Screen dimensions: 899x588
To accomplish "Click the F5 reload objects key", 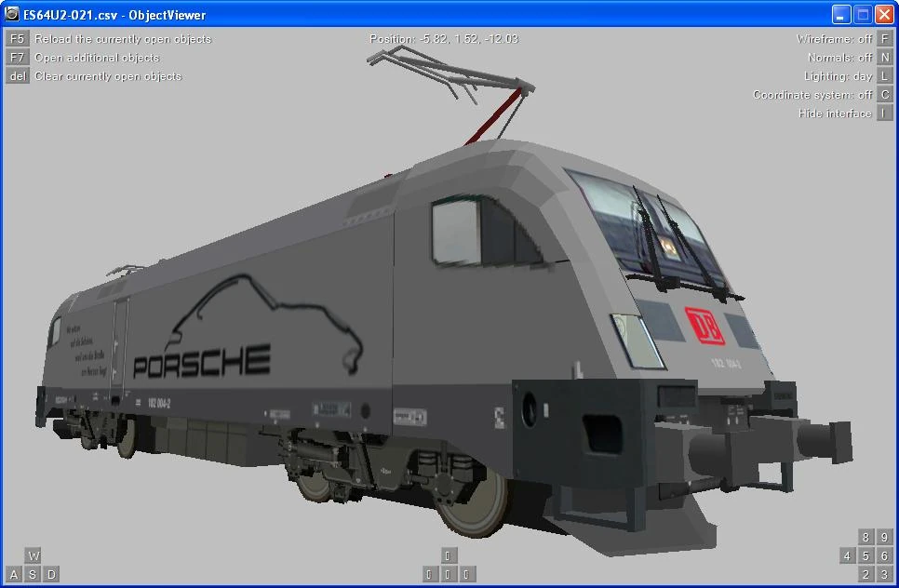I will tap(17, 38).
